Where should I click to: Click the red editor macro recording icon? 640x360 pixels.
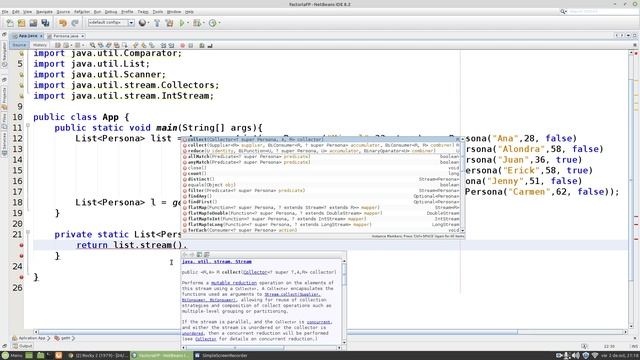click(x=182, y=45)
